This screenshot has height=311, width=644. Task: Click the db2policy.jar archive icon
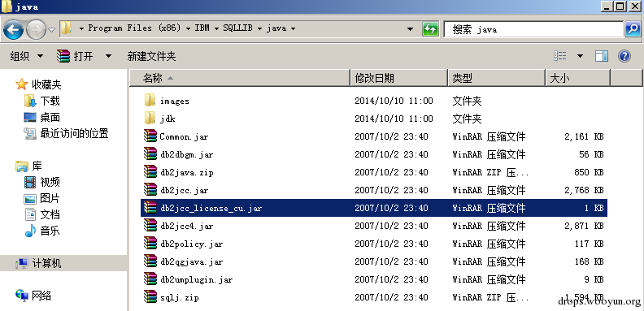[x=150, y=244]
